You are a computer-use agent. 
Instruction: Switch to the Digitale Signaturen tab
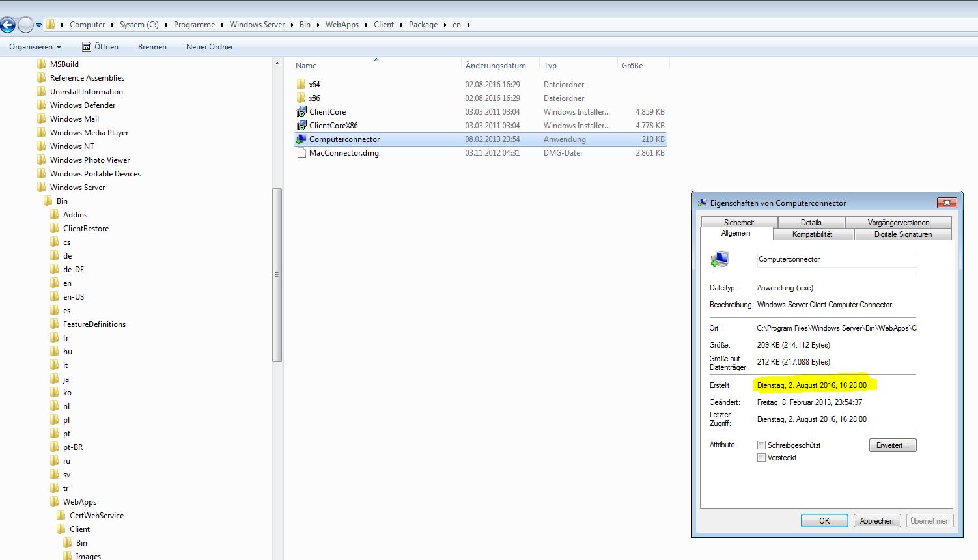[902, 234]
